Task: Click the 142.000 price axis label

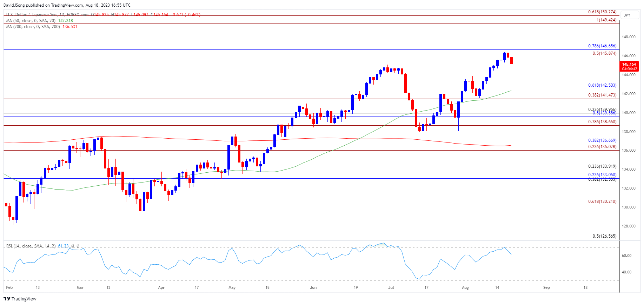Action: tap(629, 94)
